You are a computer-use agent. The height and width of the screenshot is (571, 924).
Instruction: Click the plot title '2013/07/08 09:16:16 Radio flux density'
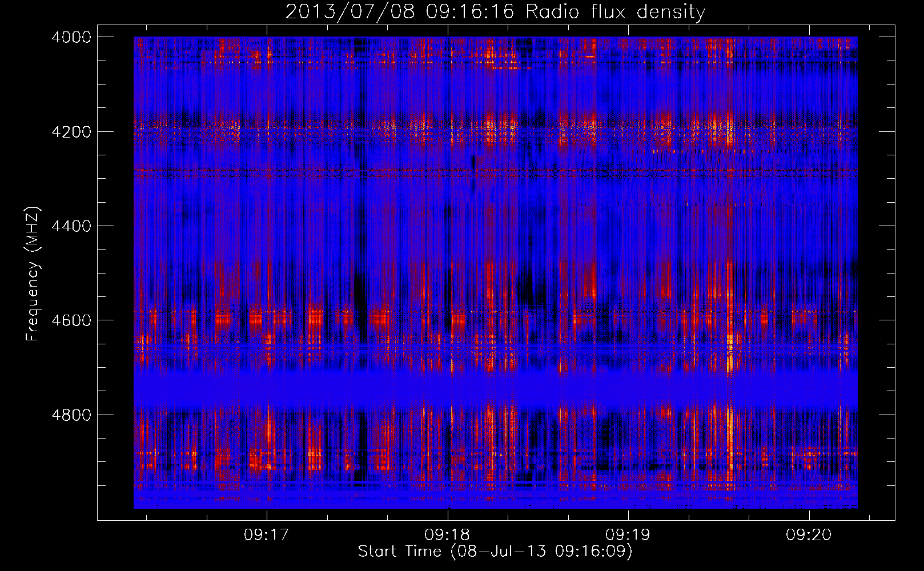[495, 11]
